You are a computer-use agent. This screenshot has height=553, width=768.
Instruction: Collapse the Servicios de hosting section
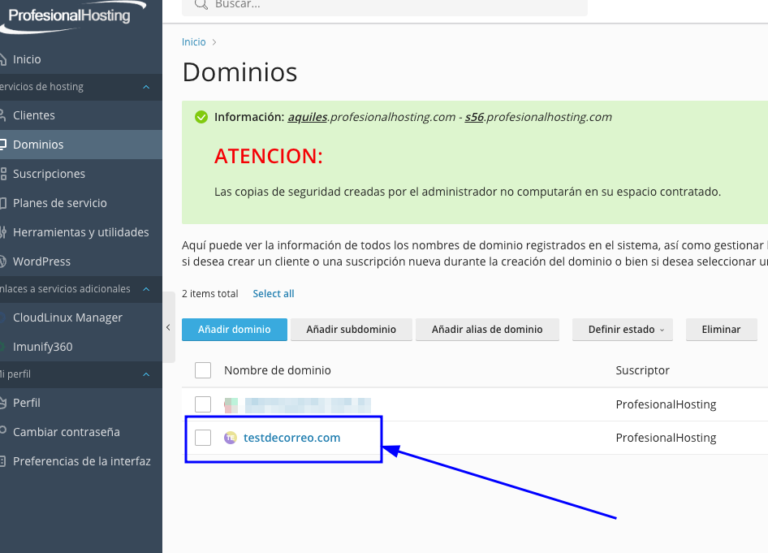146,87
